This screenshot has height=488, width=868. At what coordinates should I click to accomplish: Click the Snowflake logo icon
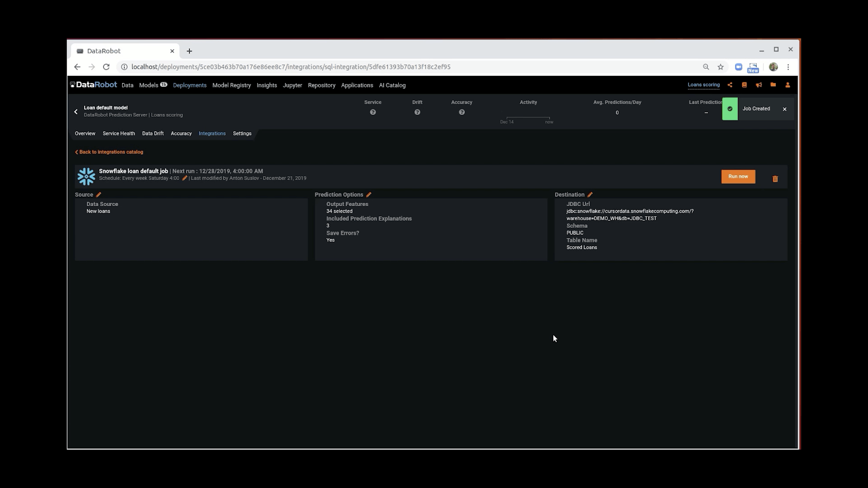[x=86, y=176]
